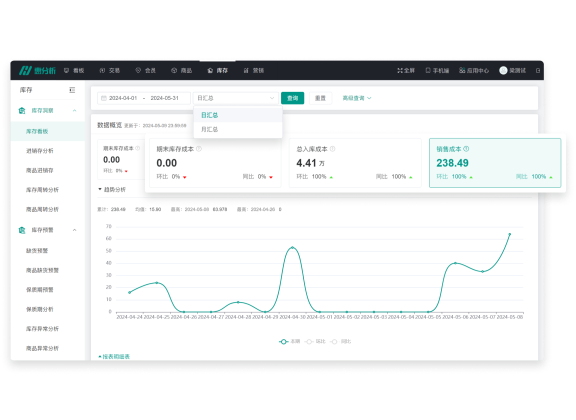Open the 手机端 mobile version icon

(428, 70)
